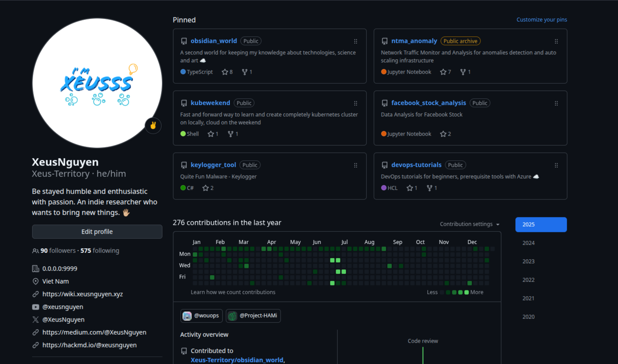Image resolution: width=618 pixels, height=364 pixels.
Task: Open the Contribution settings dropdown
Action: point(470,224)
